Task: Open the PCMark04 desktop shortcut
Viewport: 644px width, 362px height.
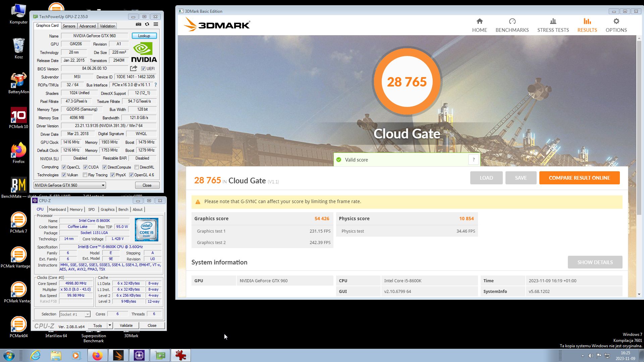Action: click(x=18, y=327)
